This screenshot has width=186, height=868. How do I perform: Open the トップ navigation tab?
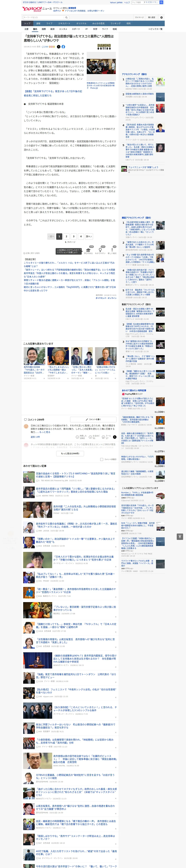point(27,23)
